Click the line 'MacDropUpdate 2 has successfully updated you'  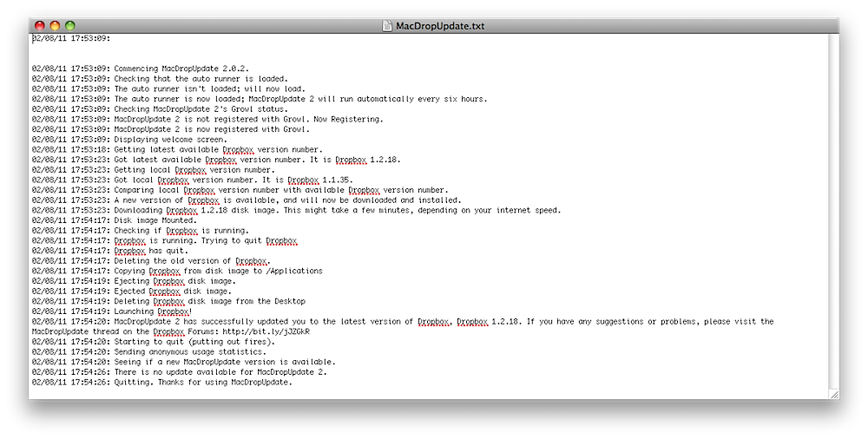[x=403, y=326]
